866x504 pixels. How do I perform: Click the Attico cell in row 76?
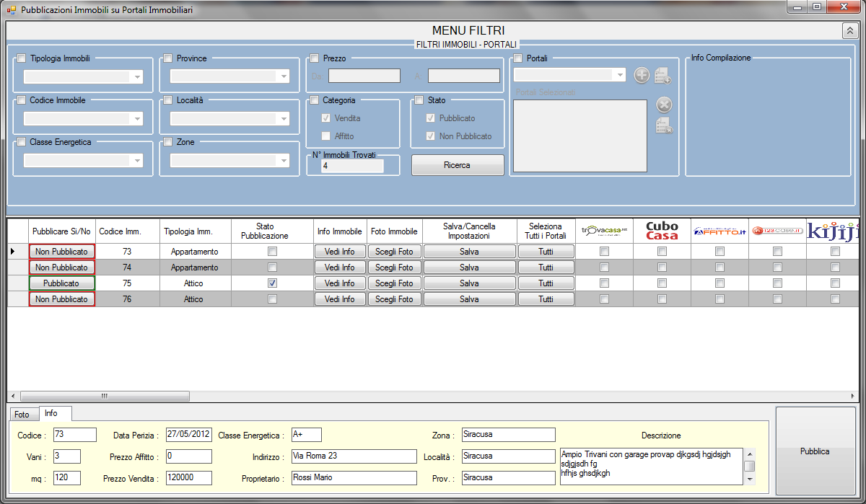[195, 299]
